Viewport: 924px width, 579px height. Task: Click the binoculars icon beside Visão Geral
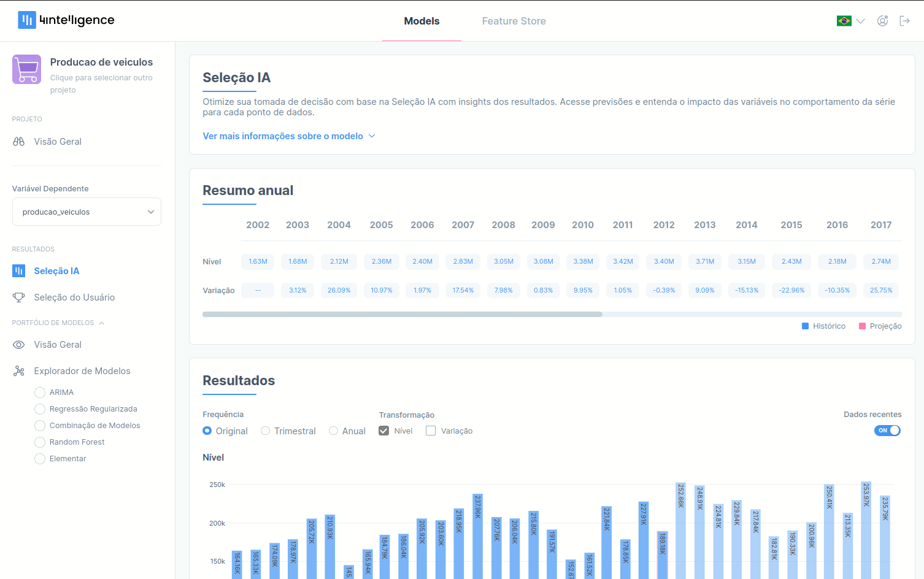point(19,142)
